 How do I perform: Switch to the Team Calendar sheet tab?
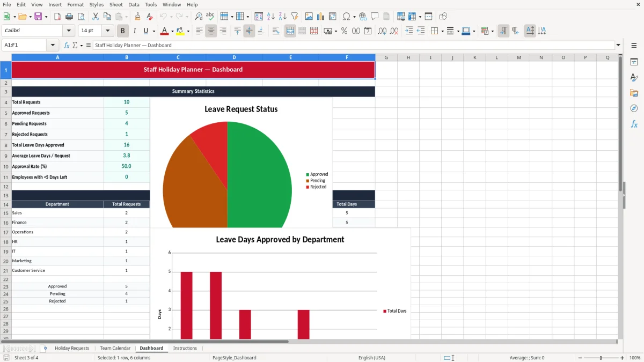pyautogui.click(x=115, y=348)
